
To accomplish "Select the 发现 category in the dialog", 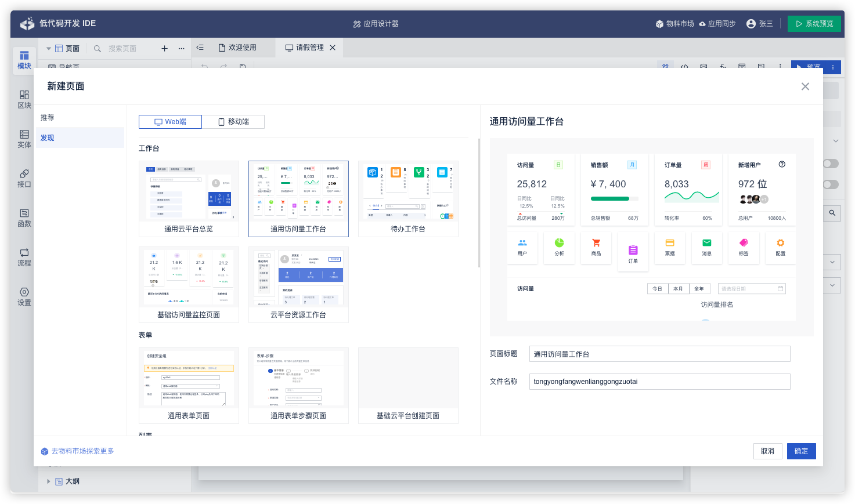I will pos(47,137).
